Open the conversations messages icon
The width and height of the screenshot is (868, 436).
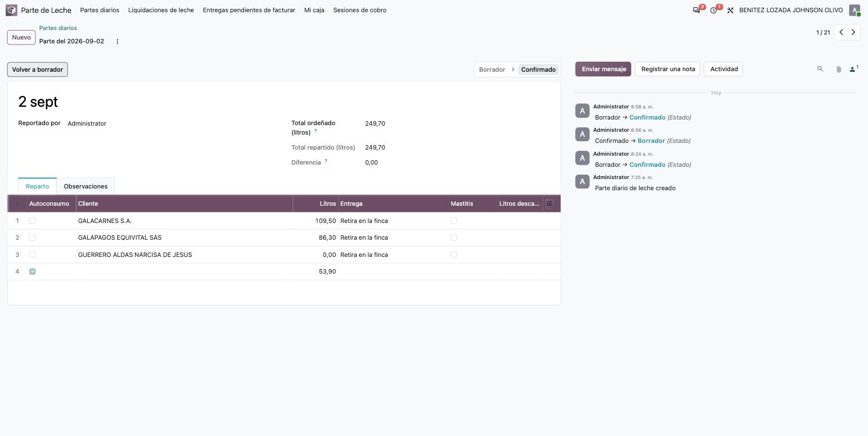pos(696,10)
